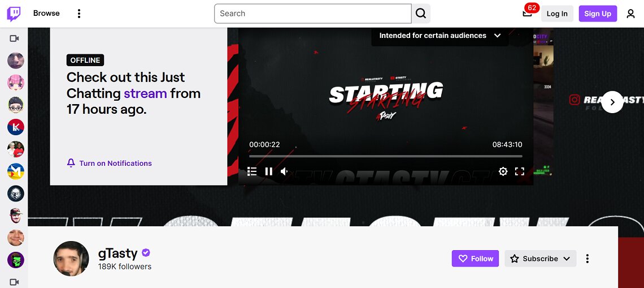Focus the Search input field
644x288 pixels.
tap(312, 14)
